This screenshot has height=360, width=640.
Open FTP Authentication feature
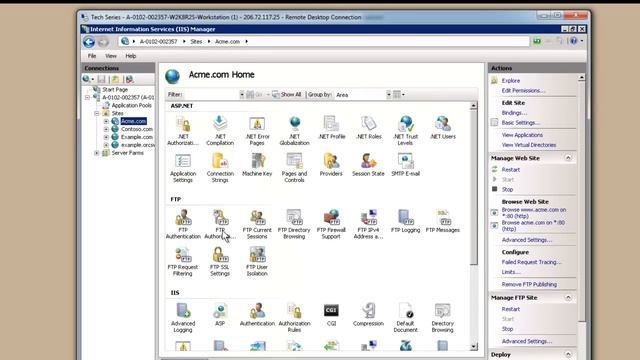(183, 224)
